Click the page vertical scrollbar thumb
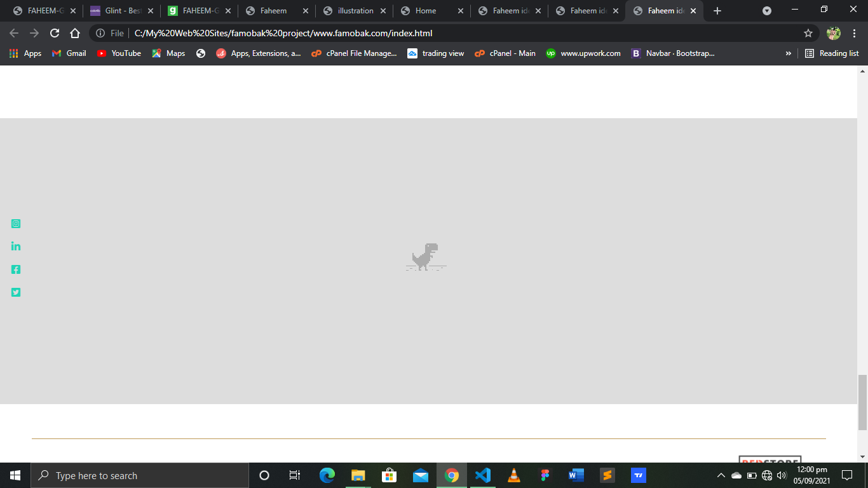Screen dimensions: 868x488 862,402
